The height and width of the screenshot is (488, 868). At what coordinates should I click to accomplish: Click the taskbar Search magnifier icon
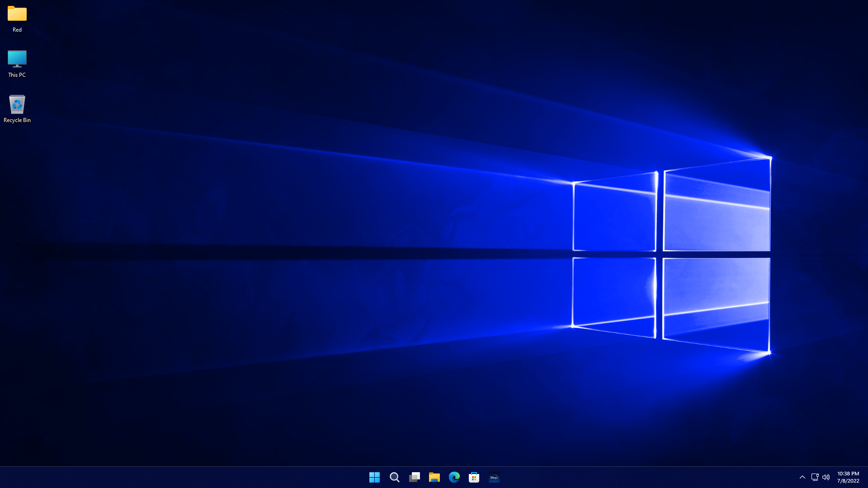coord(394,477)
